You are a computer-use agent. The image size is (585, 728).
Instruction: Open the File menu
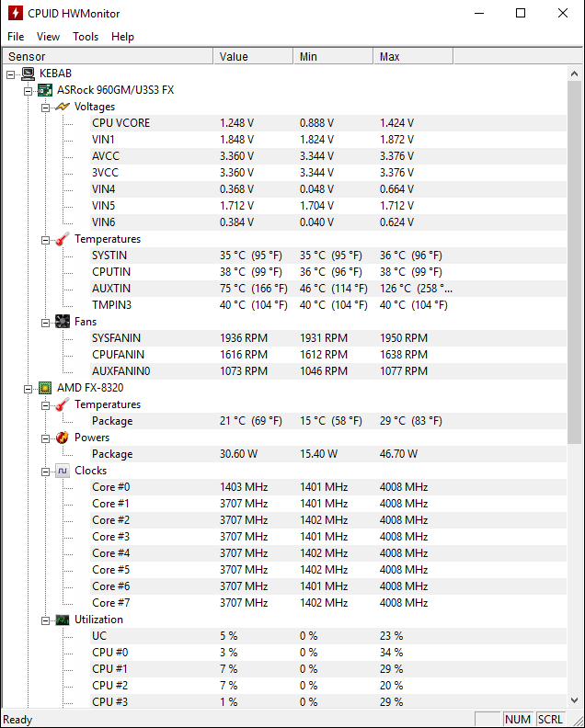pyautogui.click(x=16, y=37)
